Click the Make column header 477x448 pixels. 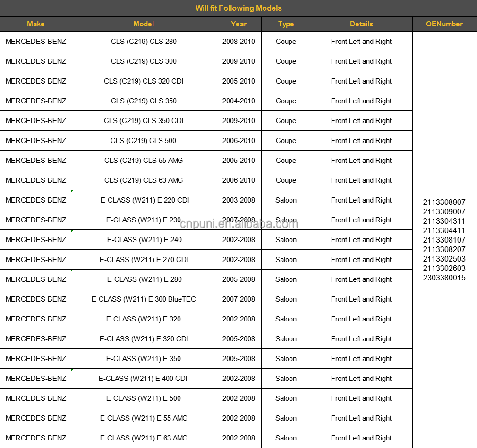pos(35,24)
